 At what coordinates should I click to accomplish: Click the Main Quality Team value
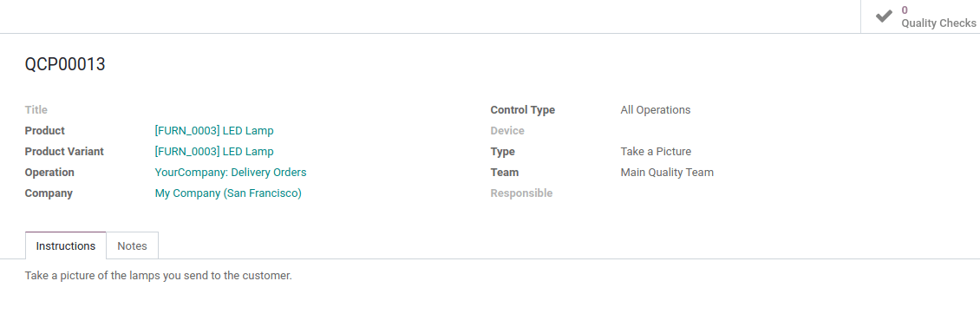pos(667,172)
